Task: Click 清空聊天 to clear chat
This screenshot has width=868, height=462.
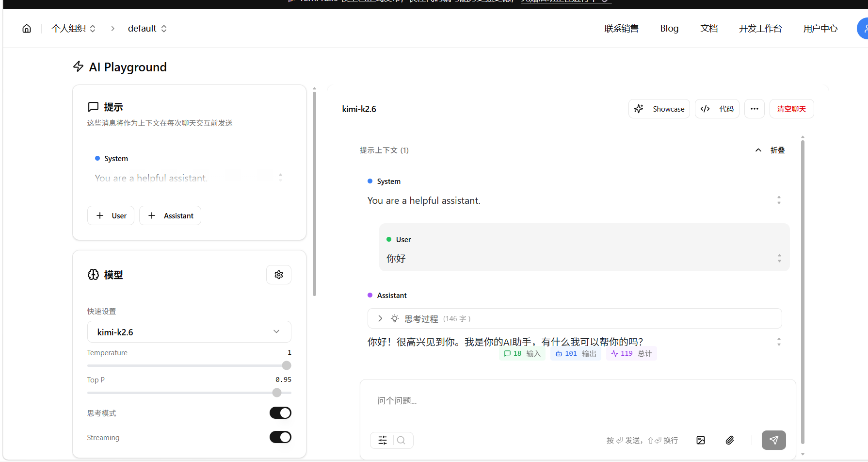Action: [791, 109]
